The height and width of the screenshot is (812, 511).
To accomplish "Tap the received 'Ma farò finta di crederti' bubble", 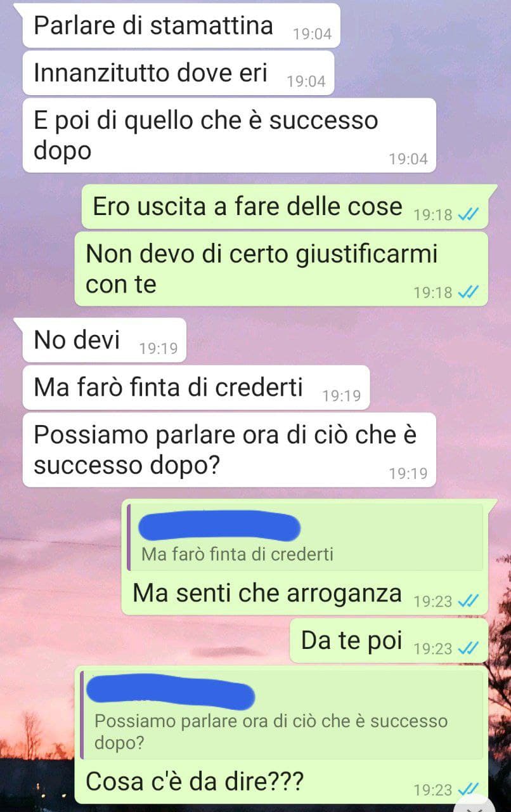I will pos(196,387).
